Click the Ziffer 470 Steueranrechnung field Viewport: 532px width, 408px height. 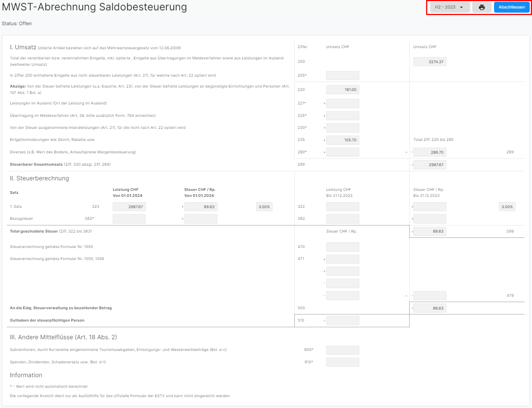click(343, 247)
